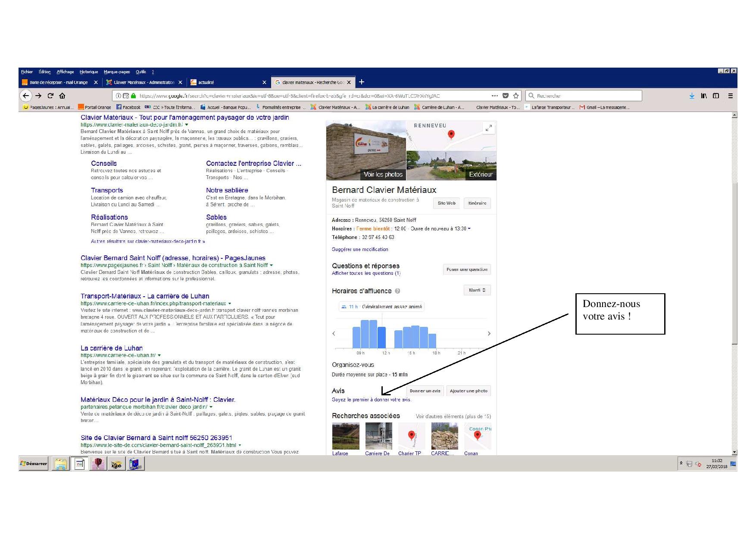Expand arrow beside carriere-de-luhan.fr URL
Image resolution: width=756 pixels, height=534 pixels.
[159, 355]
